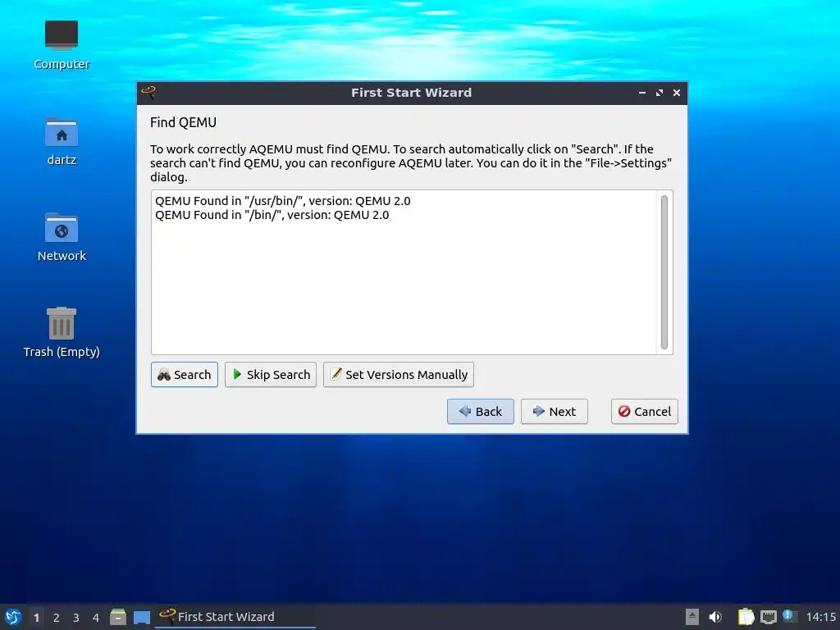Launch the file manager from the taskbar
Viewport: 840px width, 630px height.
click(118, 617)
